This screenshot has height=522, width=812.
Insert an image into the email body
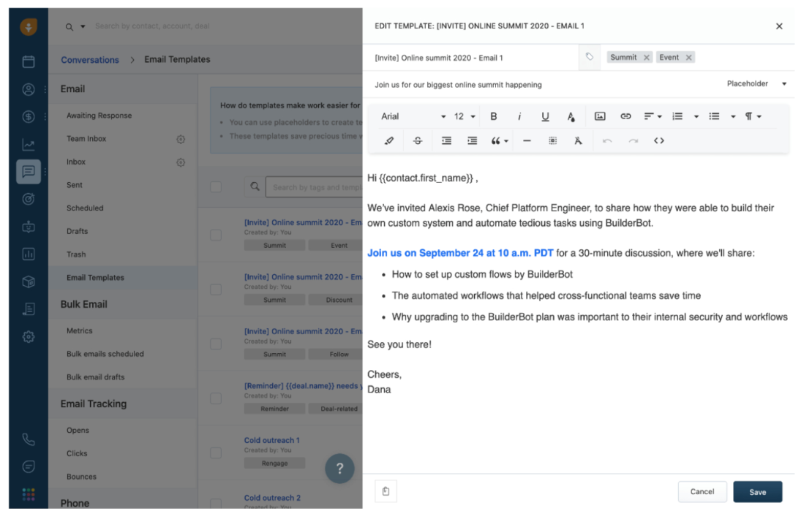pos(600,116)
